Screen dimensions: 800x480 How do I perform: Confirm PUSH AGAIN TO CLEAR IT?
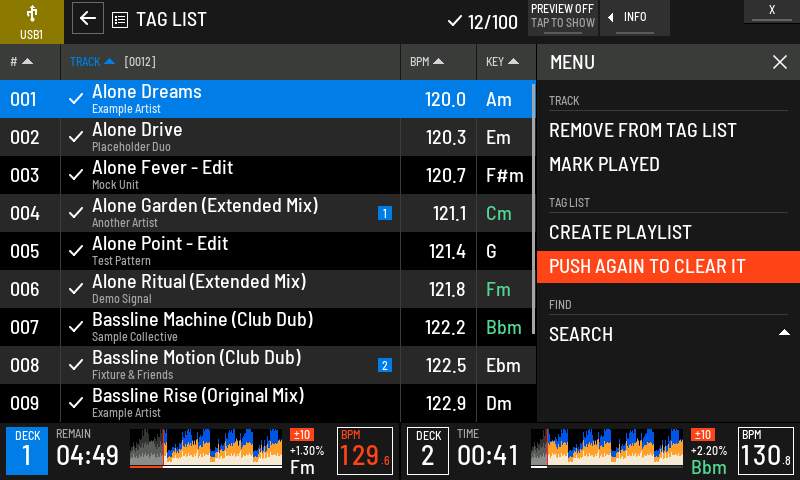tap(668, 267)
